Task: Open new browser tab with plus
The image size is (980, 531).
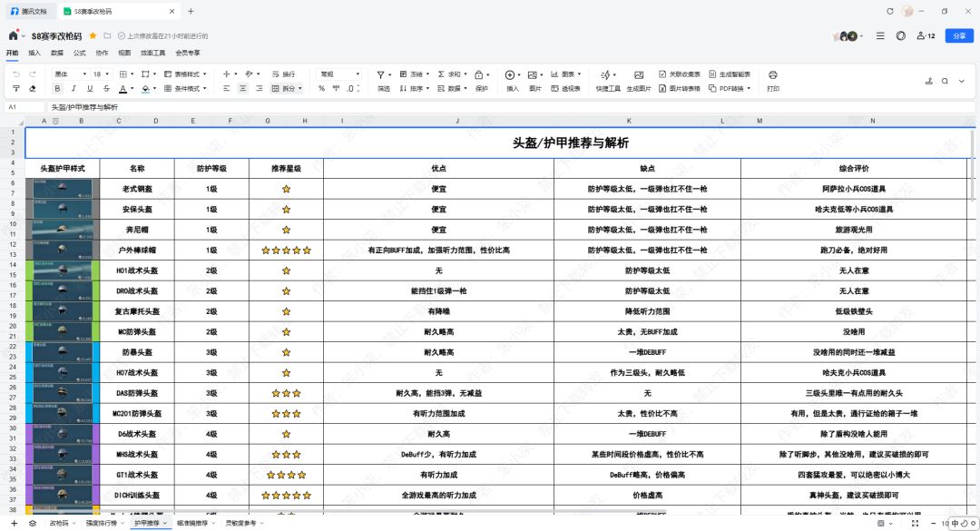Action: [x=191, y=11]
